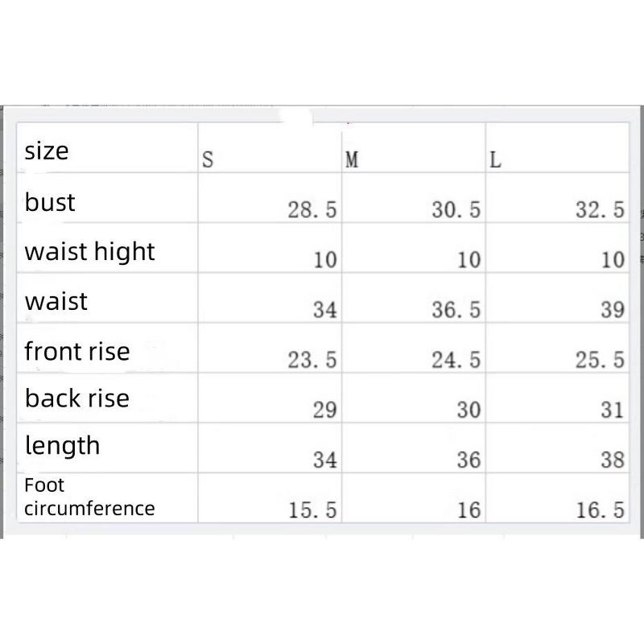
Task: Select the waist value 39
Action: (x=613, y=310)
